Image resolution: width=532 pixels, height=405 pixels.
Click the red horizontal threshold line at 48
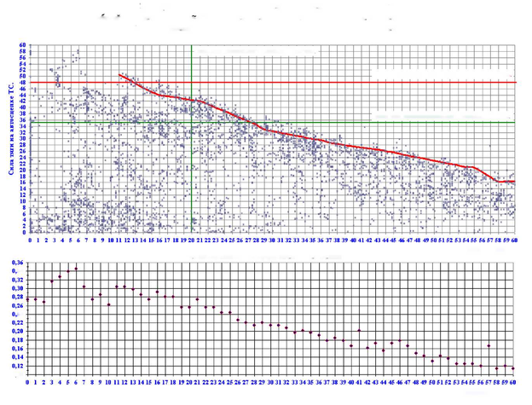(273, 83)
